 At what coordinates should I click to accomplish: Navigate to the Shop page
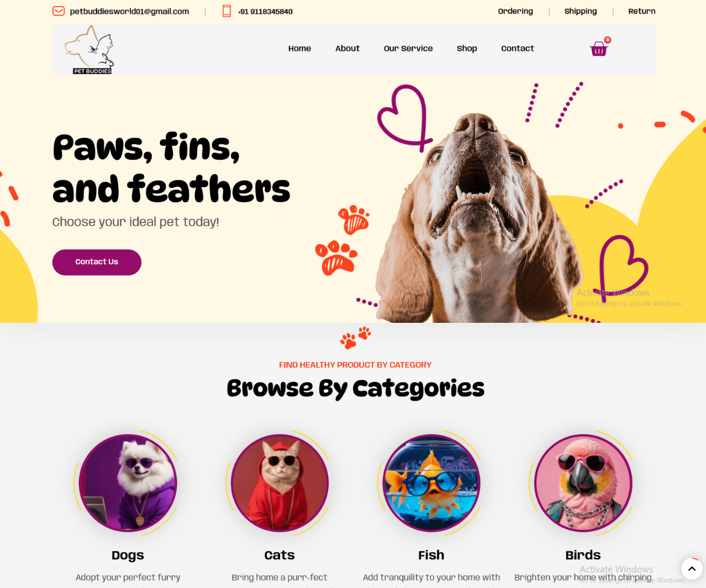tap(467, 49)
